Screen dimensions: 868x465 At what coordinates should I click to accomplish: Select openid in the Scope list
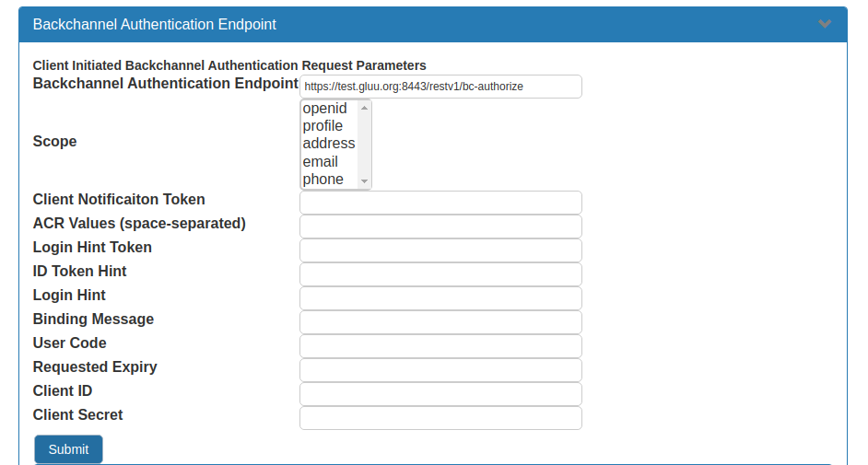[325, 109]
